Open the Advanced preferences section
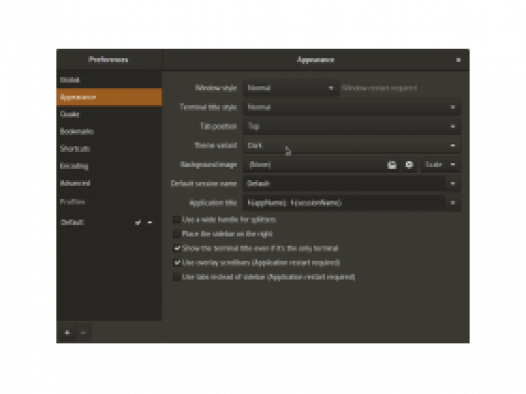Screen dimensions: 526x394 pyautogui.click(x=109, y=183)
